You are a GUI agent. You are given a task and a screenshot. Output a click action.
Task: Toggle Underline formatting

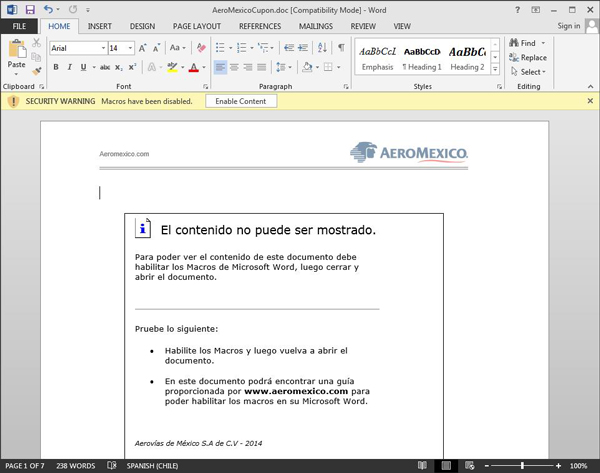[83, 67]
